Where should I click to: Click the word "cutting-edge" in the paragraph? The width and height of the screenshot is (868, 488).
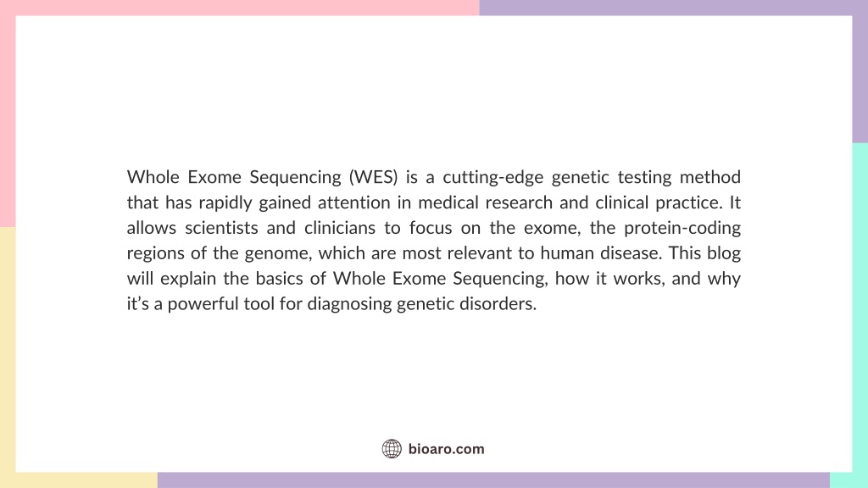[493, 177]
